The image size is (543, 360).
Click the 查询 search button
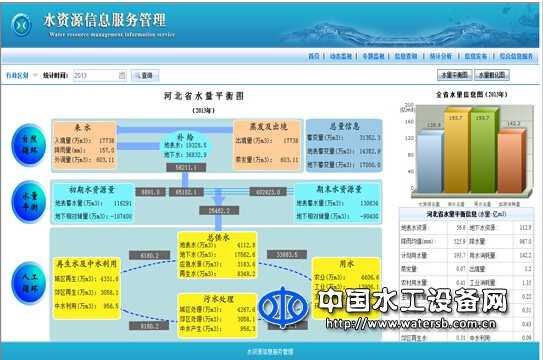point(145,75)
